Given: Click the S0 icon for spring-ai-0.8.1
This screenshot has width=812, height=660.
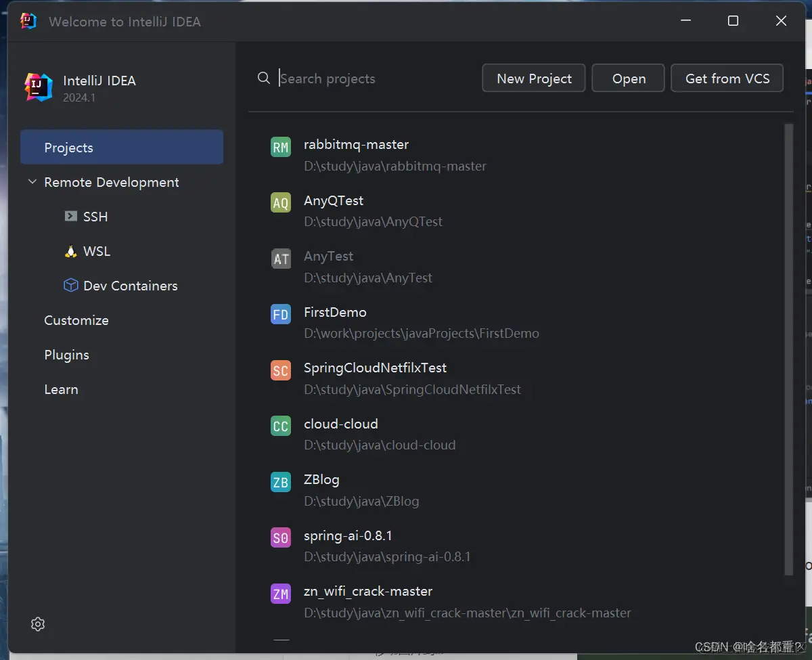Looking at the screenshot, I should click(x=281, y=538).
